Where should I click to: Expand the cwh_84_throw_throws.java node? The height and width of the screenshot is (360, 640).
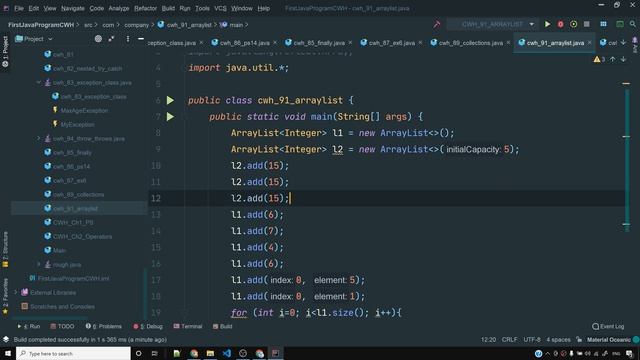[38, 138]
